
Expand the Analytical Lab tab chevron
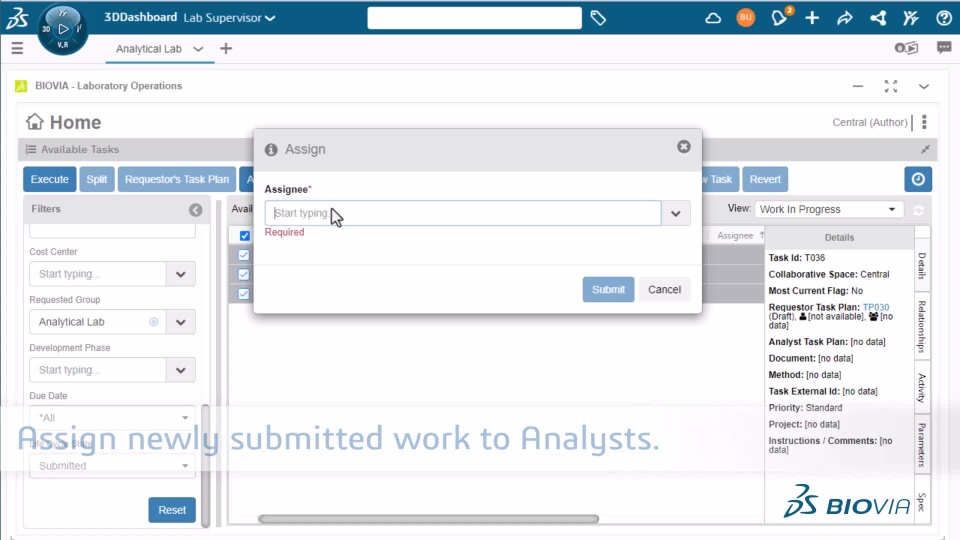click(198, 49)
